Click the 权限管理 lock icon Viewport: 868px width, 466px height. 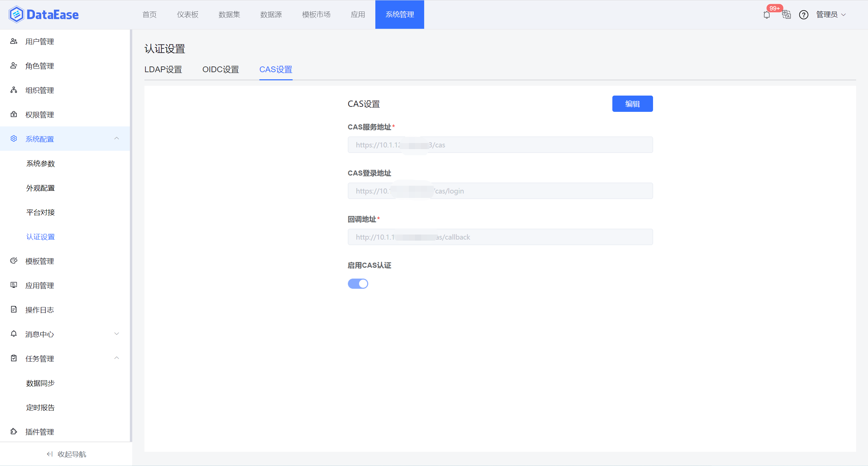pos(14,114)
